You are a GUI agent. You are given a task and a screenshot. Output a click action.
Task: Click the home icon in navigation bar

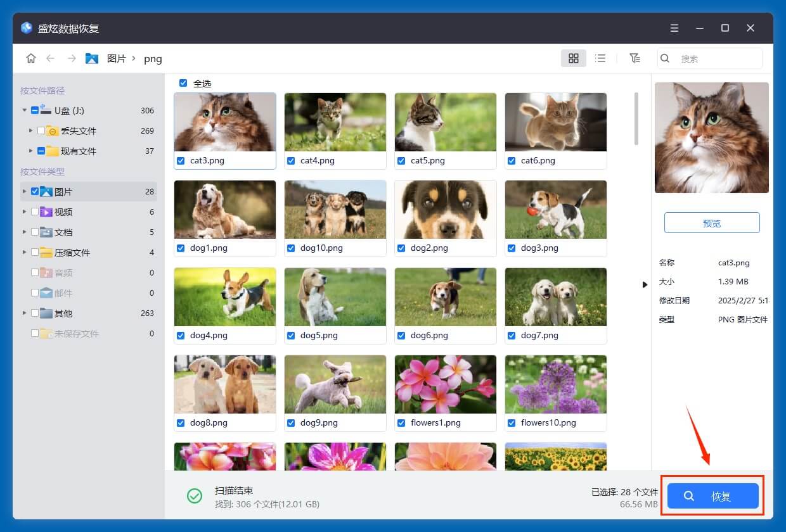coord(30,58)
